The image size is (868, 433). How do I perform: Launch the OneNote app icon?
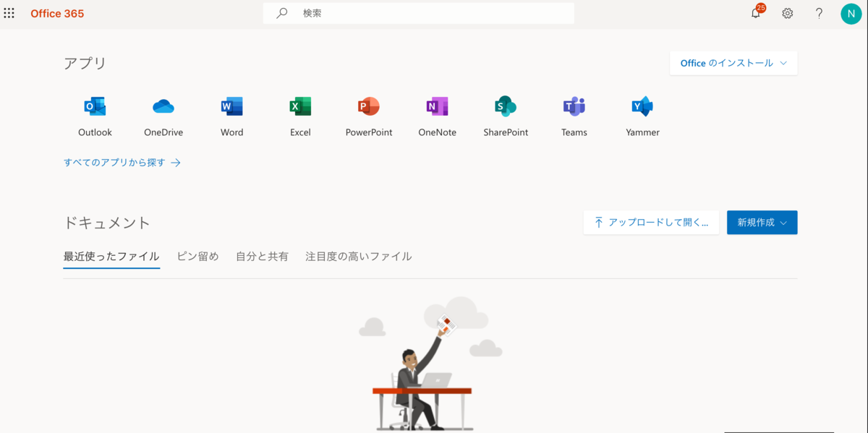[437, 106]
